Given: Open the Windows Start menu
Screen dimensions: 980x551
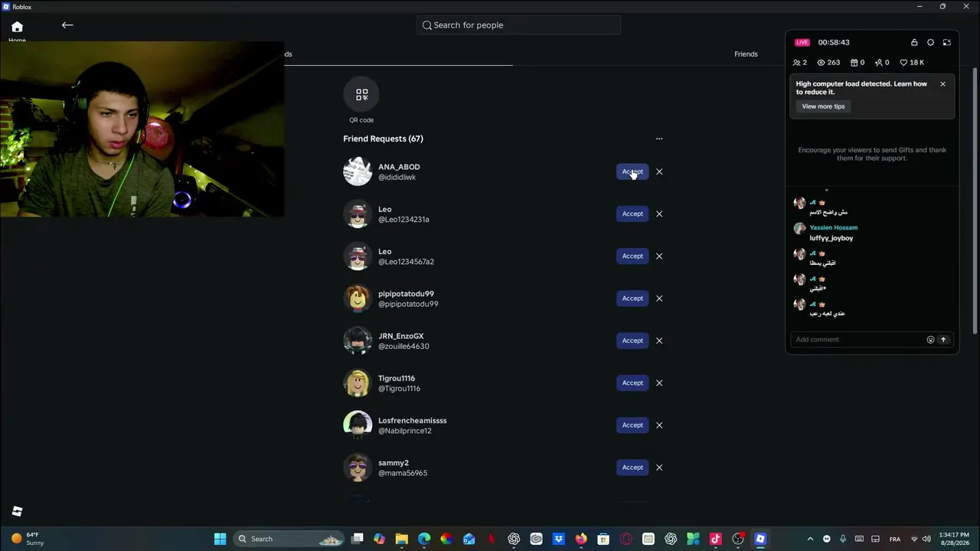Looking at the screenshot, I should pos(220,539).
